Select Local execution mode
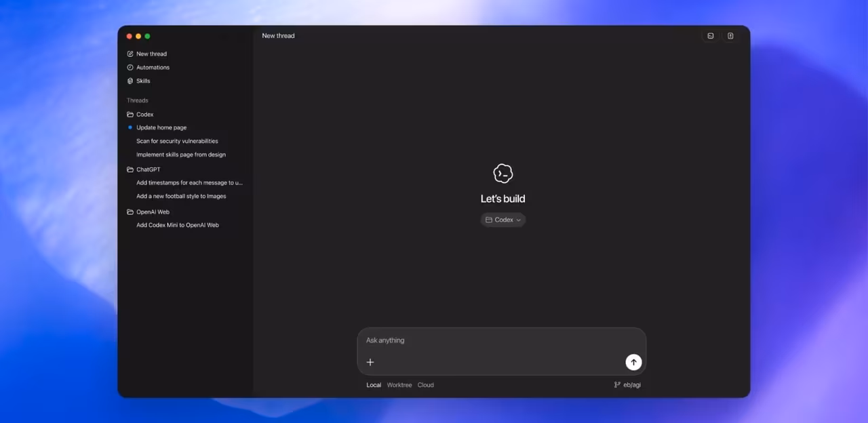 click(x=374, y=385)
